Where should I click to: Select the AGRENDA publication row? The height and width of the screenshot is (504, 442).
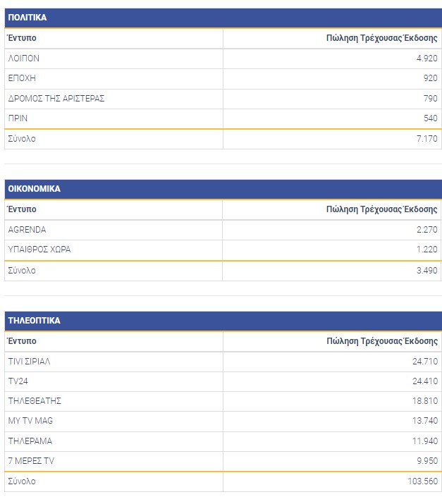pos(27,230)
